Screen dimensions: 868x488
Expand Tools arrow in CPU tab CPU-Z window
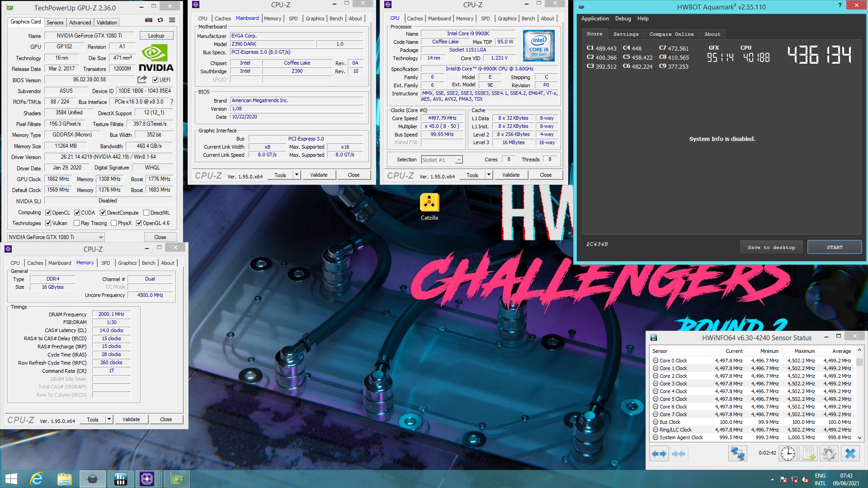(x=489, y=175)
